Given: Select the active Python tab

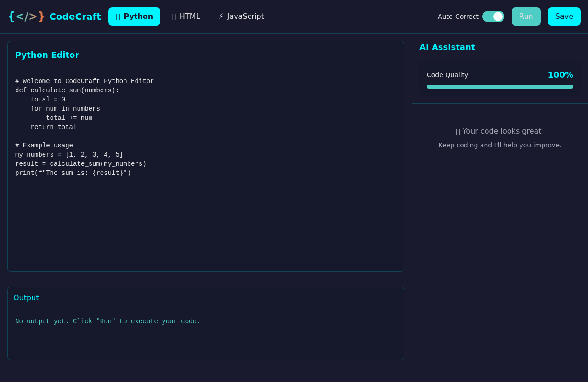Looking at the screenshot, I should coord(134,16).
